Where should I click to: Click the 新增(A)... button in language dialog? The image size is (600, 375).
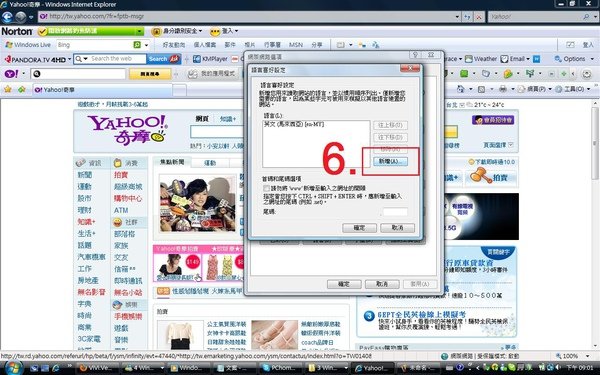point(390,161)
